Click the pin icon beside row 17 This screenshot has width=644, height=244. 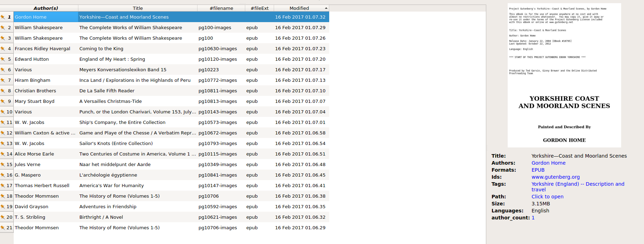coord(2,185)
